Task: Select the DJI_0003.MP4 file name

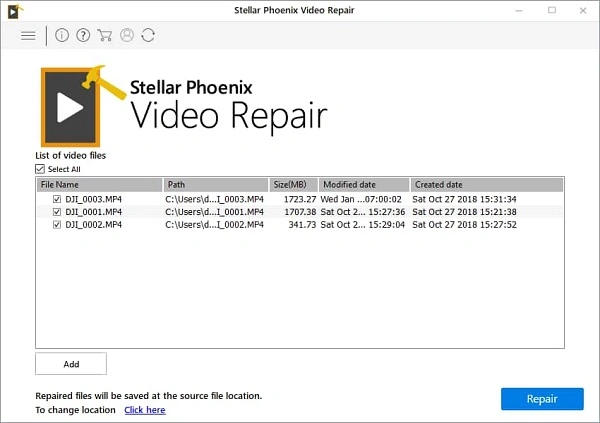Action: 93,199
